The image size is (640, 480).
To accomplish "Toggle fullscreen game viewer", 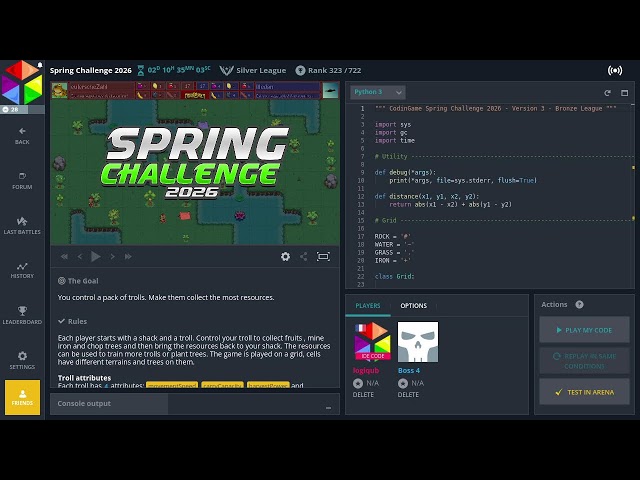I will 323,256.
